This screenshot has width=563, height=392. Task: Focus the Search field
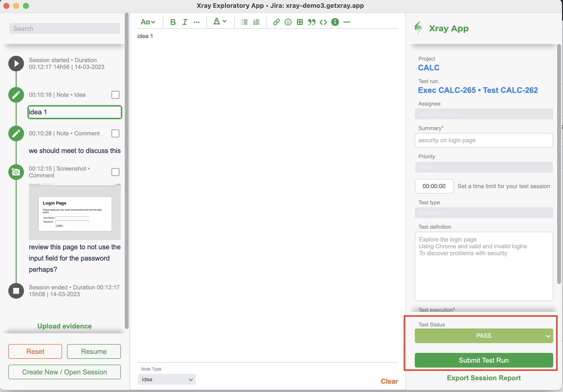pos(65,28)
